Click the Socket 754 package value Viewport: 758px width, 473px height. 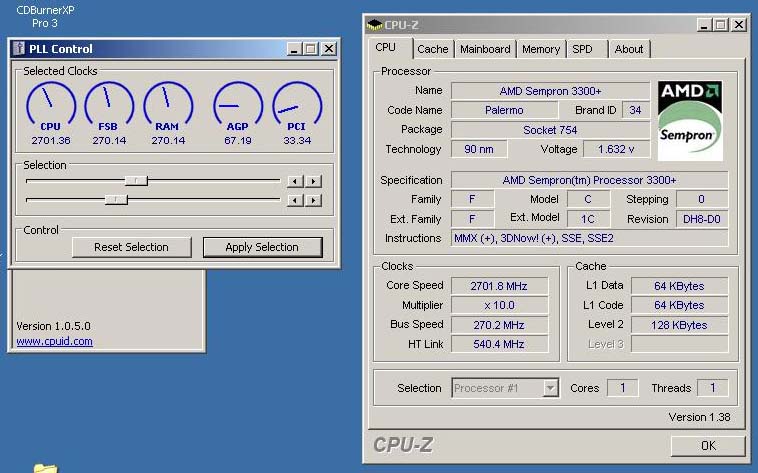click(x=551, y=130)
